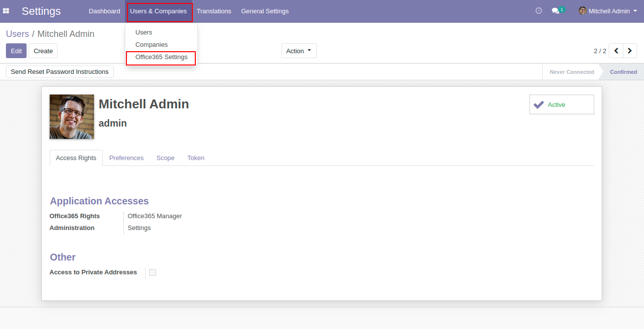Screen dimensions: 644x329
Task: Select Office365 Settings menu entry
Action: click(161, 57)
